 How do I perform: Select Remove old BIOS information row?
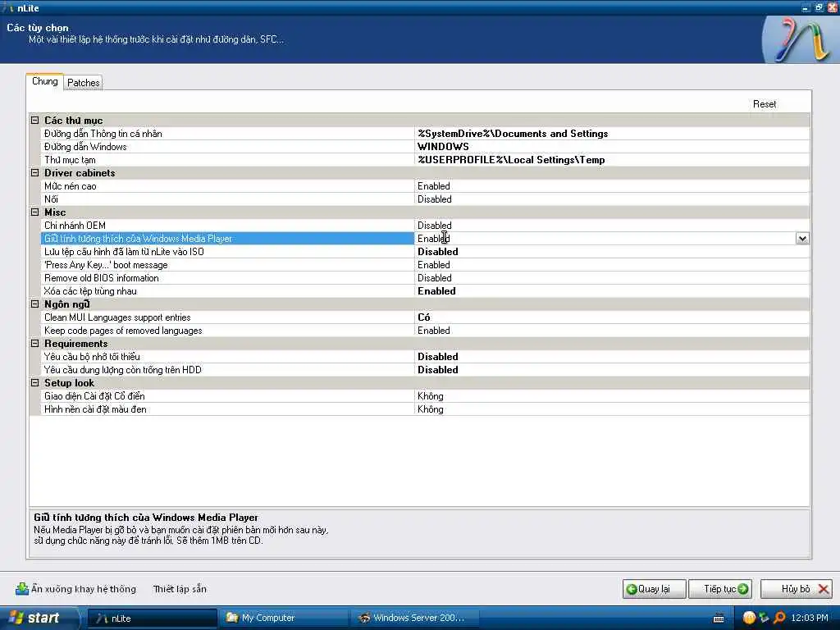228,278
